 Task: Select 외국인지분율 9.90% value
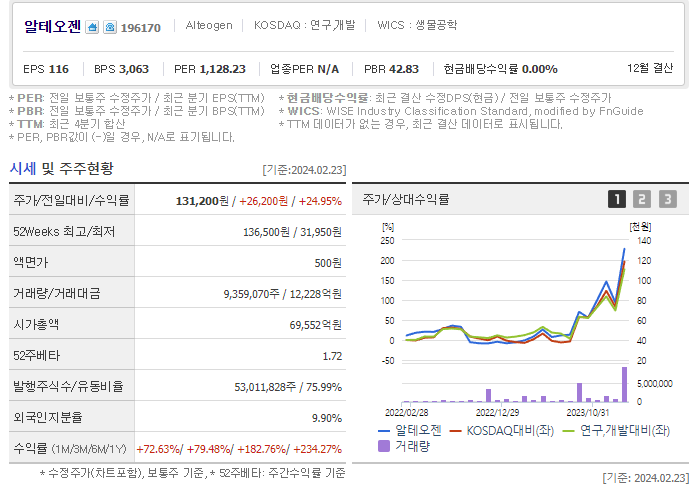pyautogui.click(x=327, y=418)
